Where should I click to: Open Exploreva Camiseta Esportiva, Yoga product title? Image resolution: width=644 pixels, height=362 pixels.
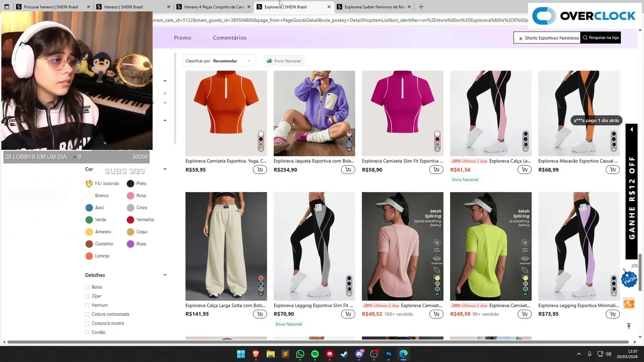[226, 161]
